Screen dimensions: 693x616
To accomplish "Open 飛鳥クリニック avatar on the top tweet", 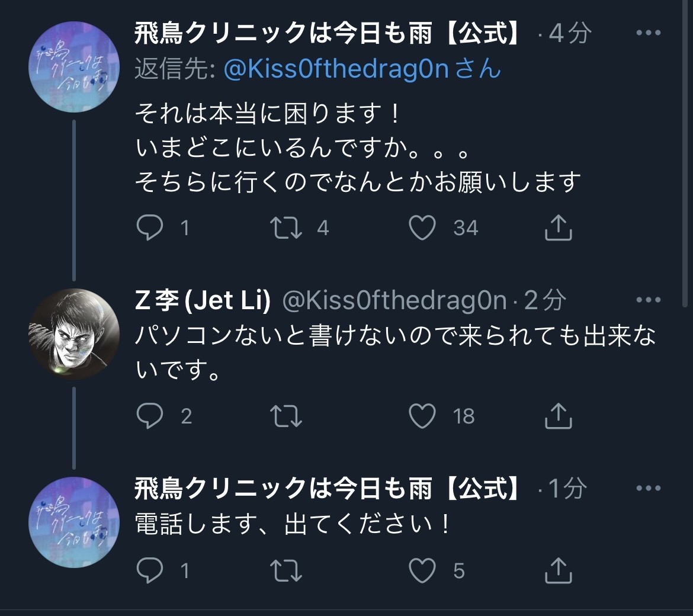I will tap(74, 66).
